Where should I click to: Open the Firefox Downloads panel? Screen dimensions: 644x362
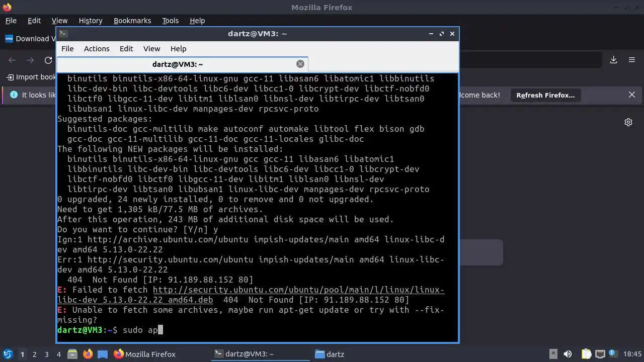click(614, 60)
